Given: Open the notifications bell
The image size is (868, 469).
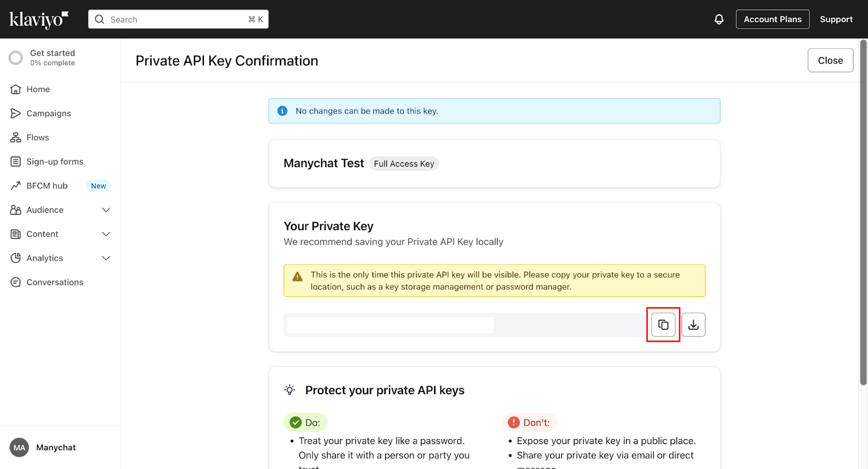Looking at the screenshot, I should tap(719, 20).
